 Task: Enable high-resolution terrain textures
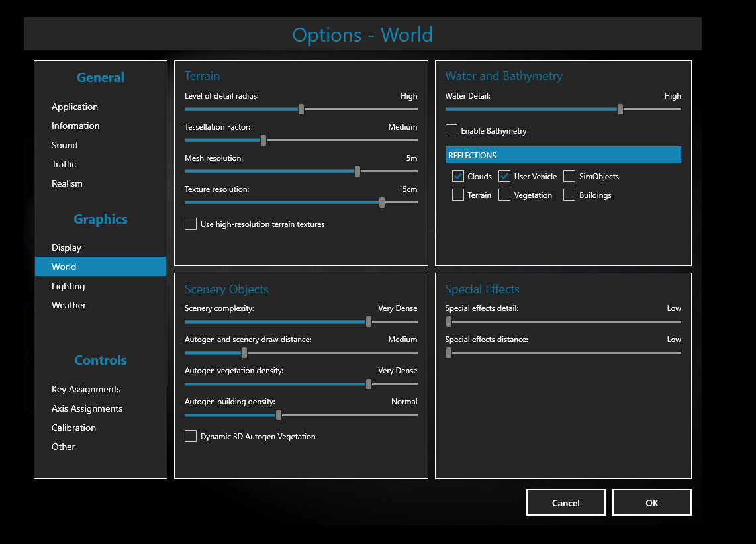[191, 224]
